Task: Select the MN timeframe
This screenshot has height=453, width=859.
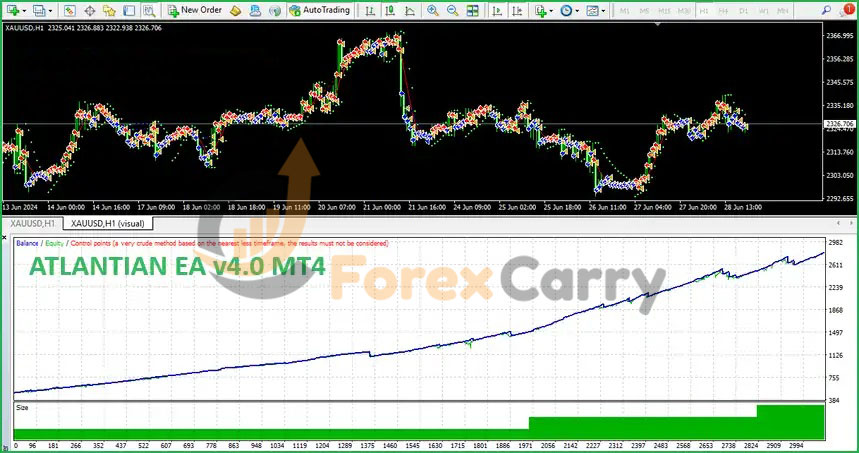Action: (x=783, y=10)
